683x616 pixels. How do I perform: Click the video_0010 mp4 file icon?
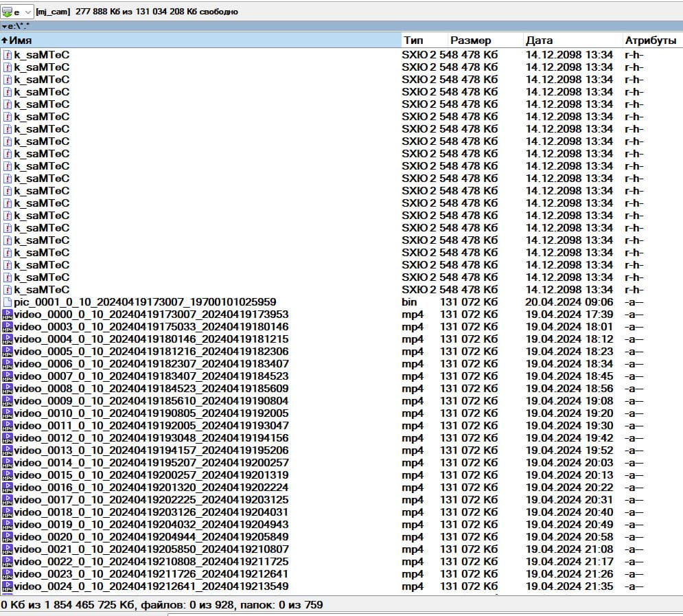coord(8,413)
